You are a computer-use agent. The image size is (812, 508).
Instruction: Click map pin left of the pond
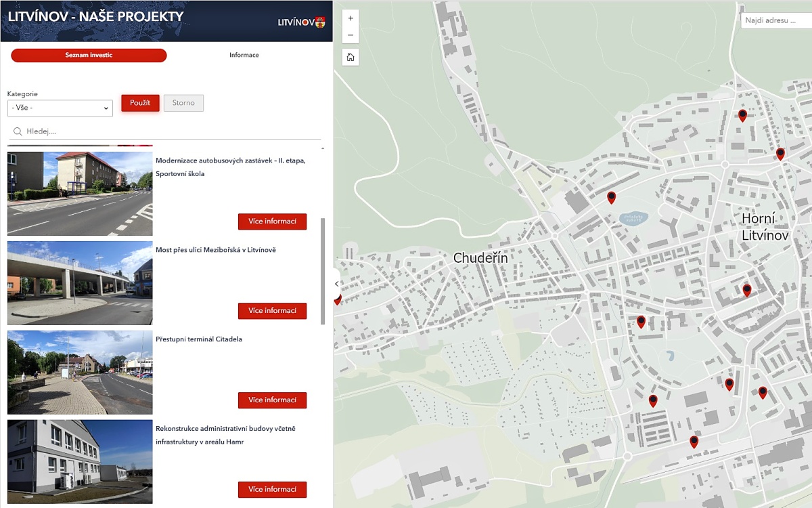(x=611, y=197)
